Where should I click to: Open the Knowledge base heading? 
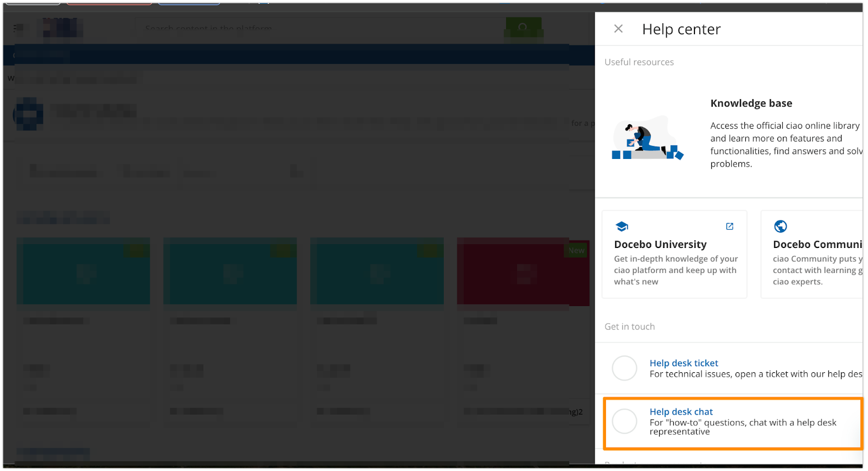[751, 103]
